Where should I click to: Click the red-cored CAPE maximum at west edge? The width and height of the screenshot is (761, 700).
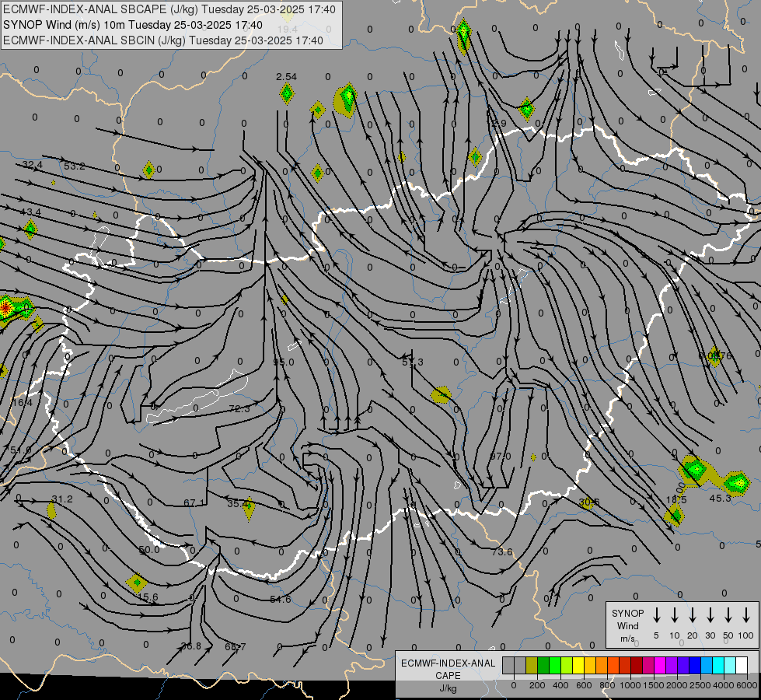coord(5,307)
